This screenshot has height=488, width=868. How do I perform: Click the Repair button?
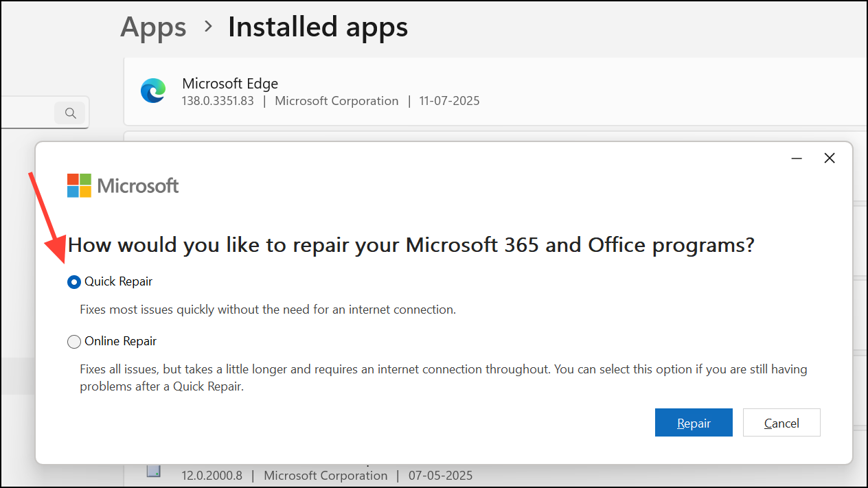694,423
